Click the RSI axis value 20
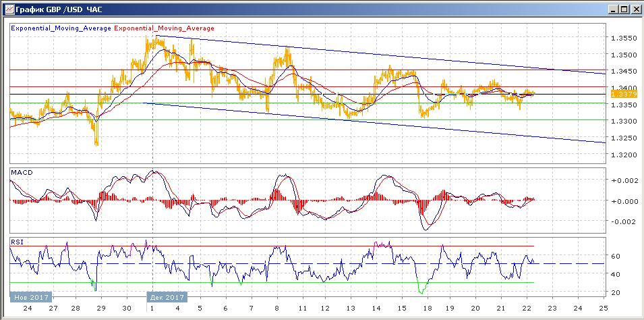Viewport: 644px width, 320px height. (x=616, y=292)
